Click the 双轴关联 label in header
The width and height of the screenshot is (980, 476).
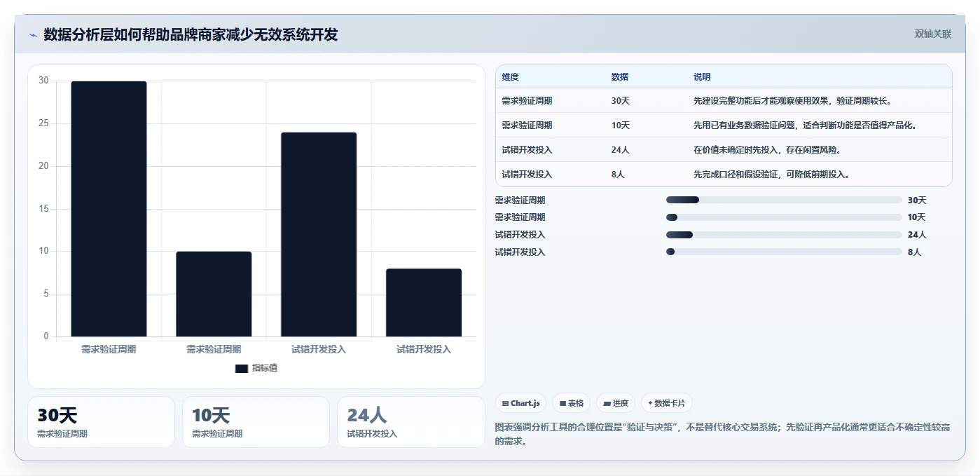[932, 34]
